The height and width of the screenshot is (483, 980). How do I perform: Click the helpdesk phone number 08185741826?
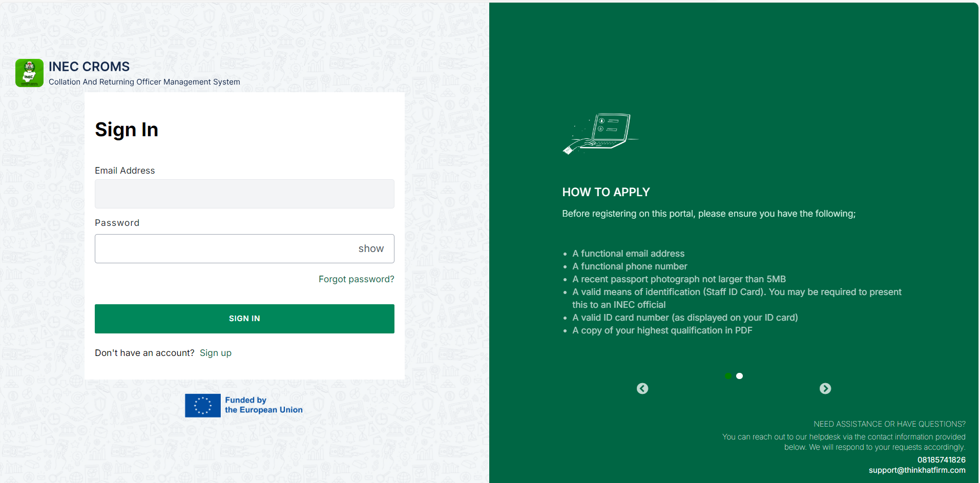[x=942, y=460]
